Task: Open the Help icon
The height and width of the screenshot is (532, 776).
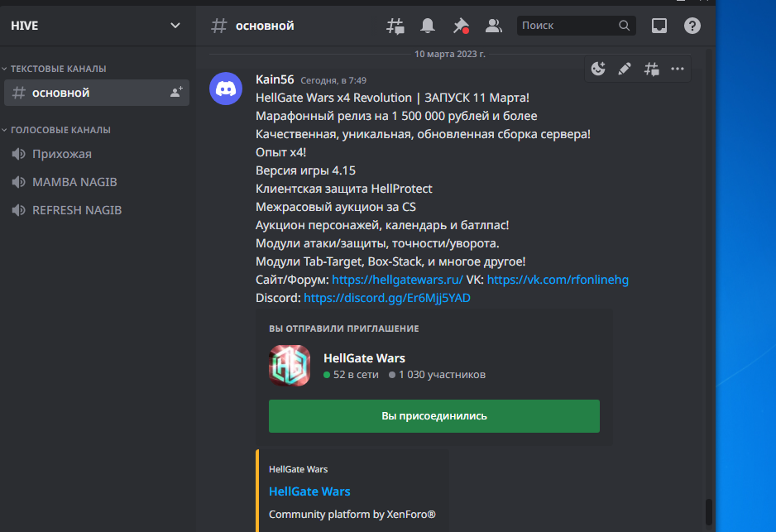Action: coord(692,26)
